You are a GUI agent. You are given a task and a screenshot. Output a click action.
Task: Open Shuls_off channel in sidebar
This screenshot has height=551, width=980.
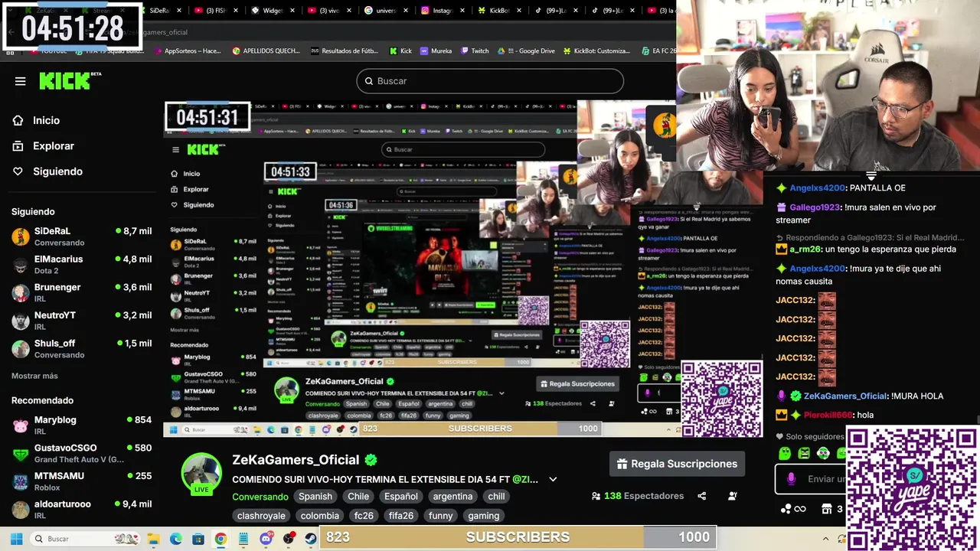(x=81, y=348)
